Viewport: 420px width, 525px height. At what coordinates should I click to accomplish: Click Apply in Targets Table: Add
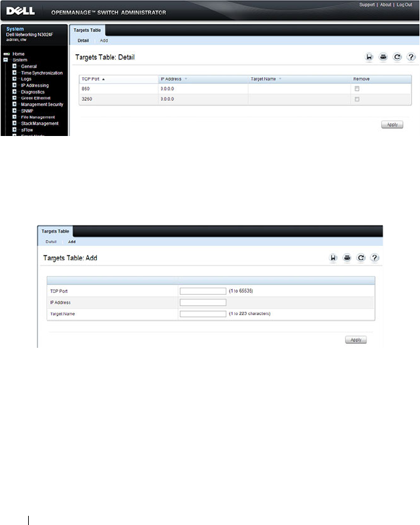[x=356, y=340]
